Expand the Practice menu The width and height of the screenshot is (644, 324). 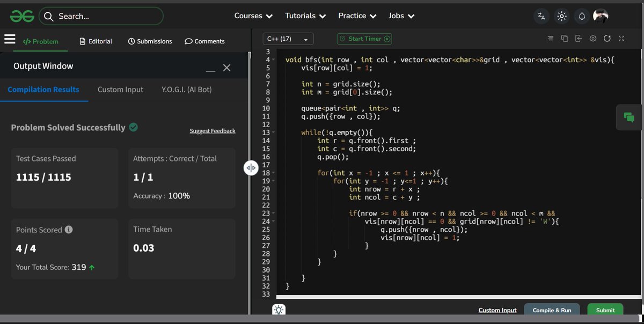[357, 16]
